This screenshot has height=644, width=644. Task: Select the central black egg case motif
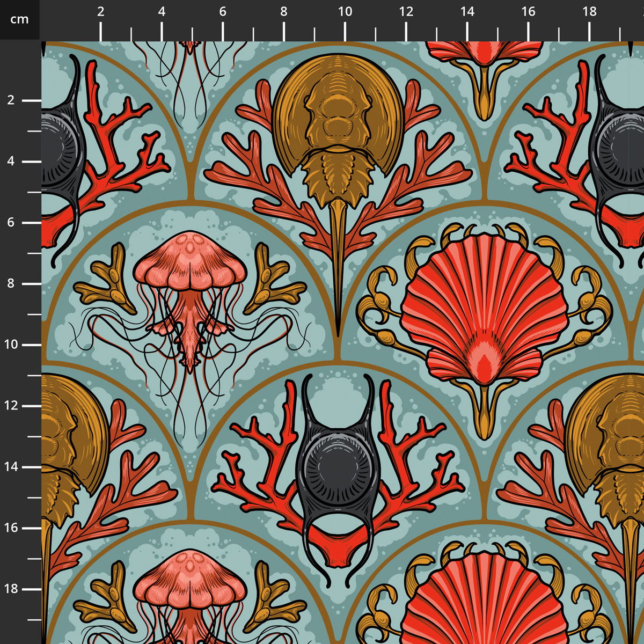[337, 467]
